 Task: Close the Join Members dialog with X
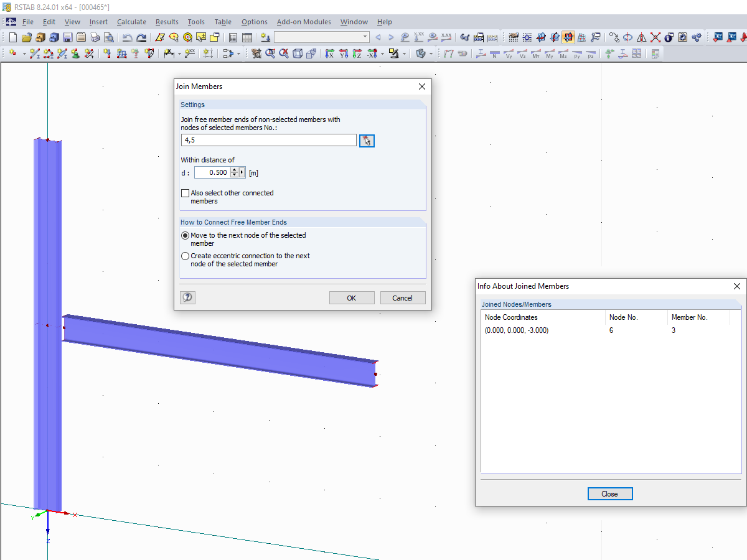[x=422, y=86]
